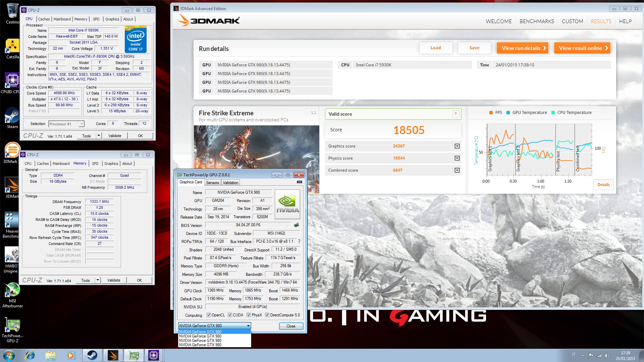Open SPD tab in bottom CPU-Z window
644x362 pixels.
pyautogui.click(x=95, y=164)
